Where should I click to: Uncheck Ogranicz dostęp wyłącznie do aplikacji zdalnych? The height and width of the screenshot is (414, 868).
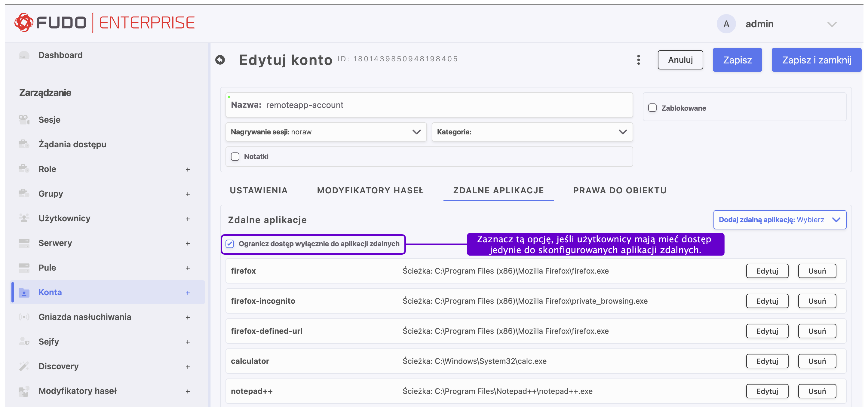point(230,244)
